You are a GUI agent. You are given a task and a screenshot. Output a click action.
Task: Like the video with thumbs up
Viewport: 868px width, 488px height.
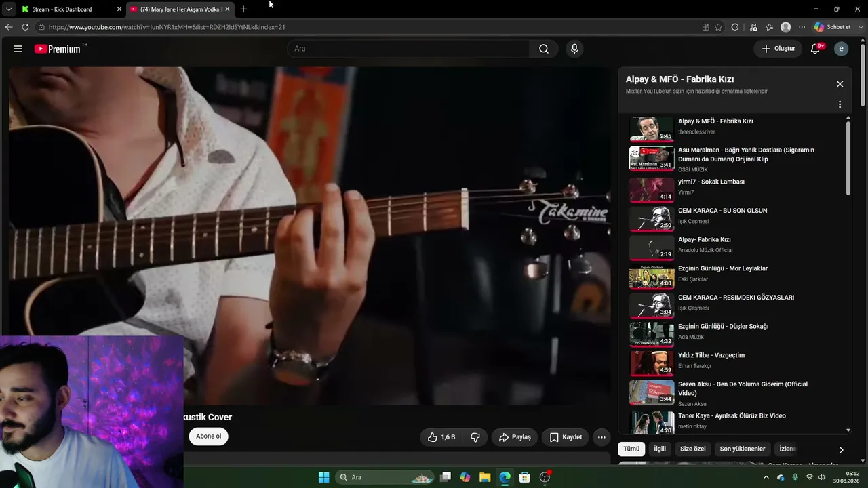441,437
